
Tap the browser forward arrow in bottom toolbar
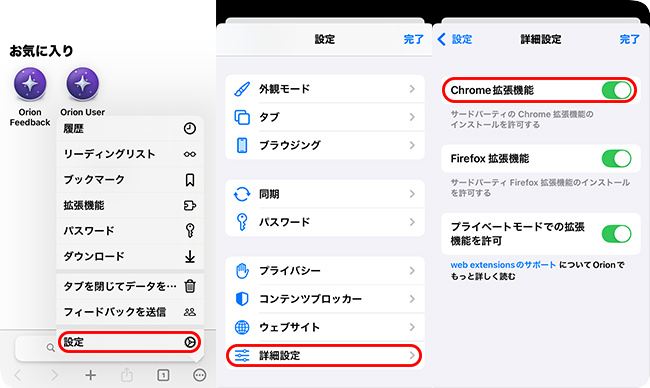(x=54, y=375)
